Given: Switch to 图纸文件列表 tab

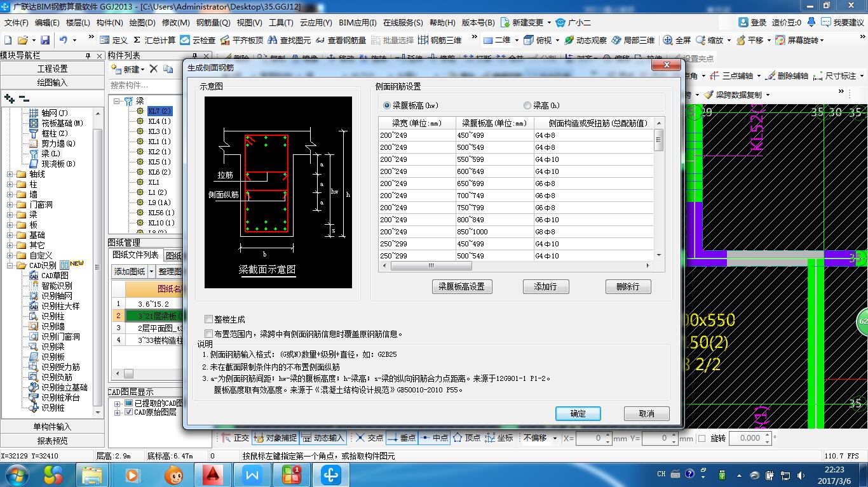Looking at the screenshot, I should [x=135, y=255].
